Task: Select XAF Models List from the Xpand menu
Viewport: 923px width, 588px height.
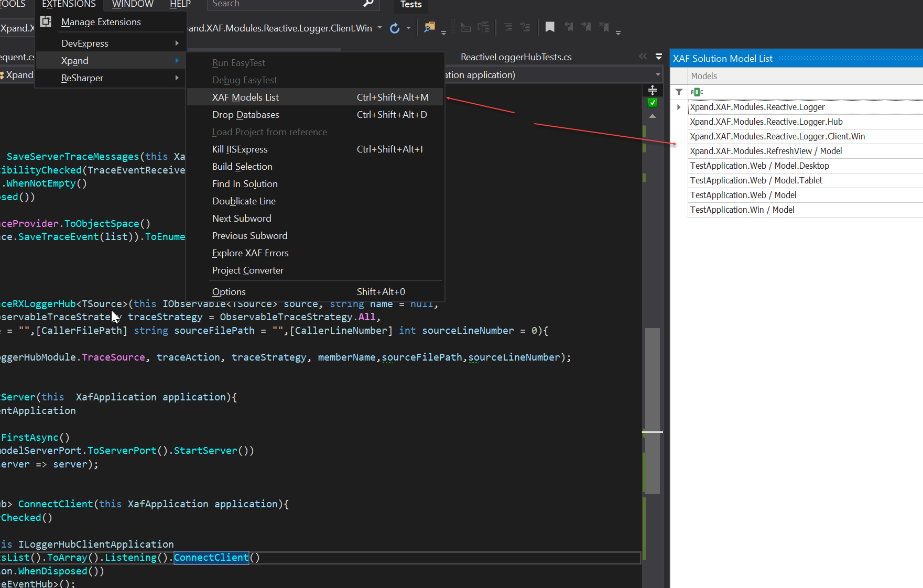Action: coord(245,96)
